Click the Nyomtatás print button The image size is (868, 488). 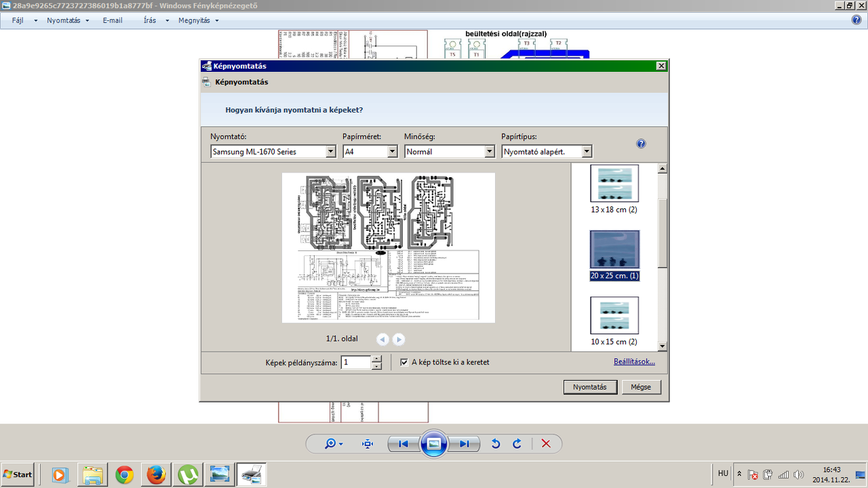[x=590, y=387]
